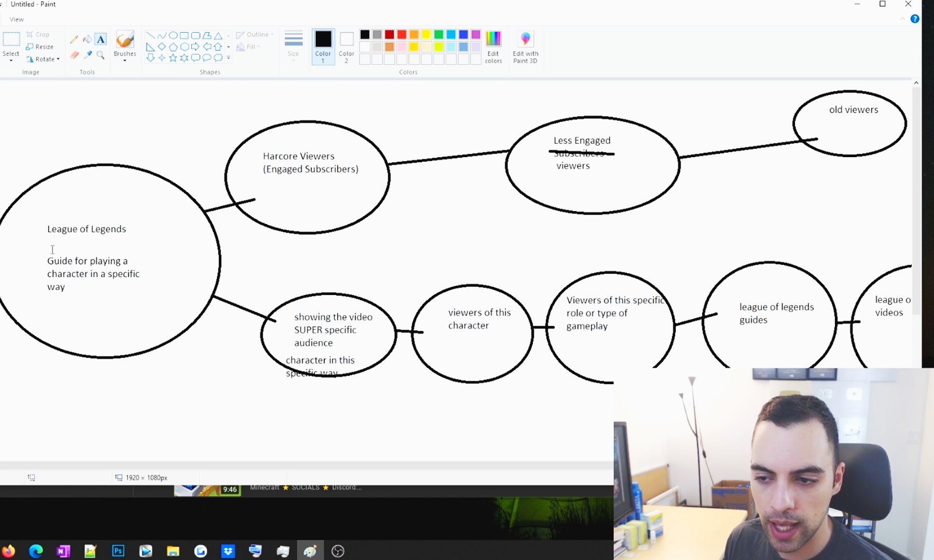This screenshot has height=560, width=934.
Task: Pick the Cloud callout shape
Action: 218,58
